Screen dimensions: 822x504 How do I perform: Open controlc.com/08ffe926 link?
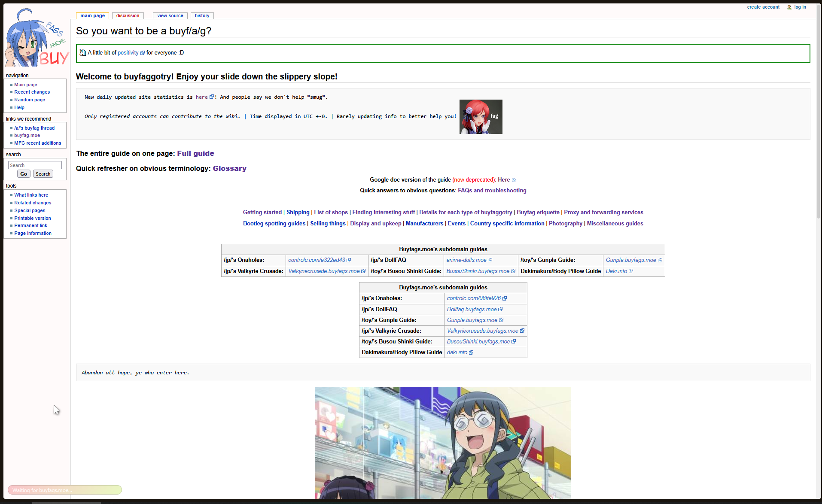(x=477, y=298)
